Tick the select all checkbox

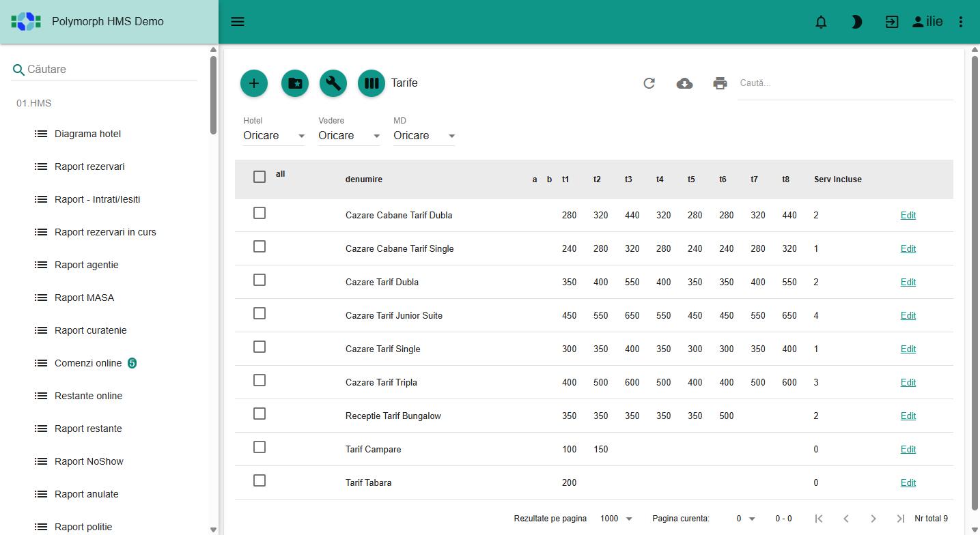tap(260, 177)
